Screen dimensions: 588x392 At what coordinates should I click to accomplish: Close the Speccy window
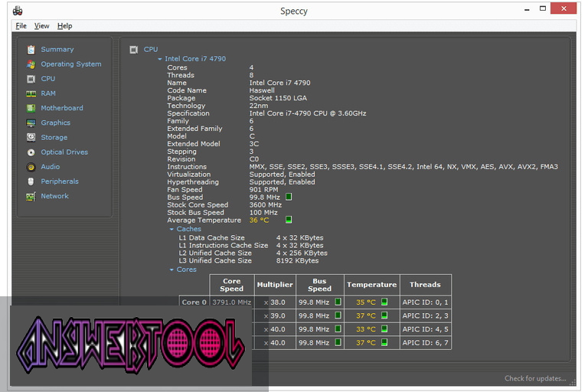pos(563,8)
